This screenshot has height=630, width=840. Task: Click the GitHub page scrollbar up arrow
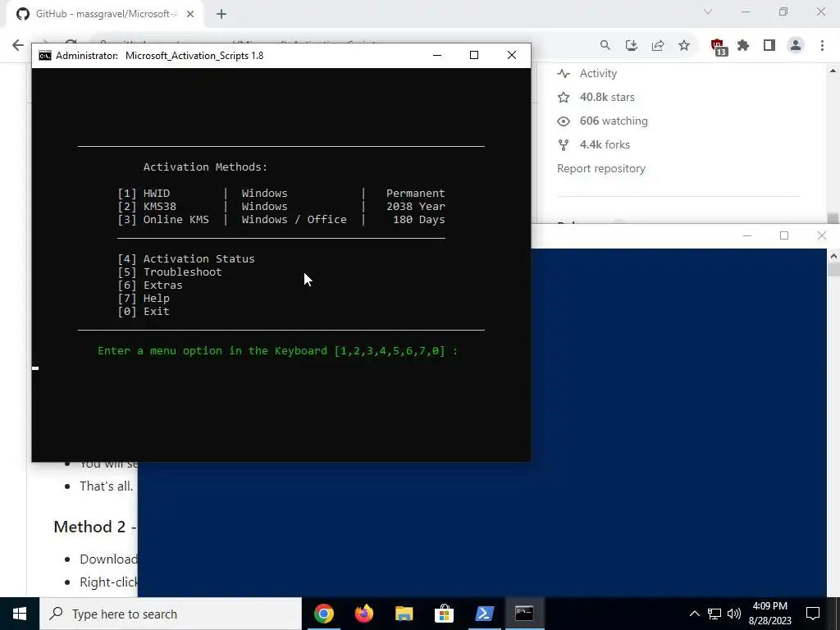[833, 71]
